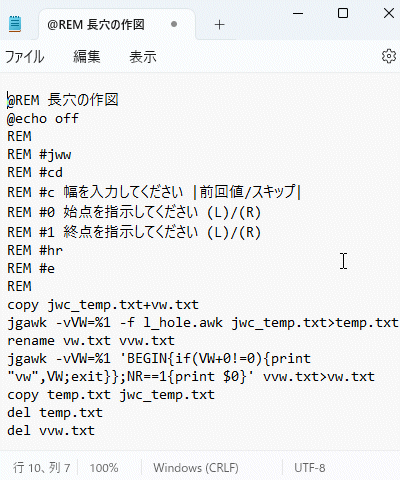The image size is (400, 480).
Task: Click the rename vw.txt vvw.txt line
Action: [x=91, y=341]
